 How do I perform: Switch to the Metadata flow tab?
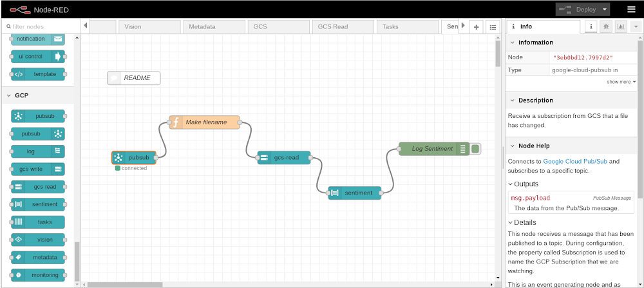pos(214,26)
